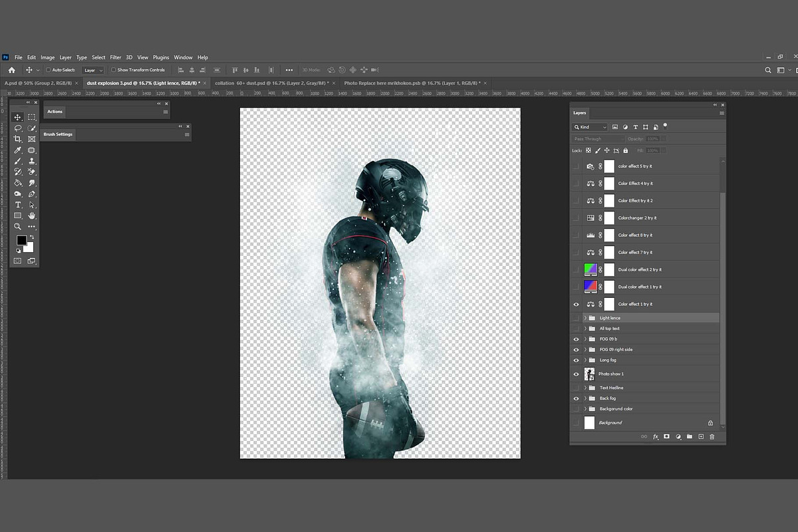The width and height of the screenshot is (798, 532).
Task: Select the Path Selection tool
Action: click(31, 205)
